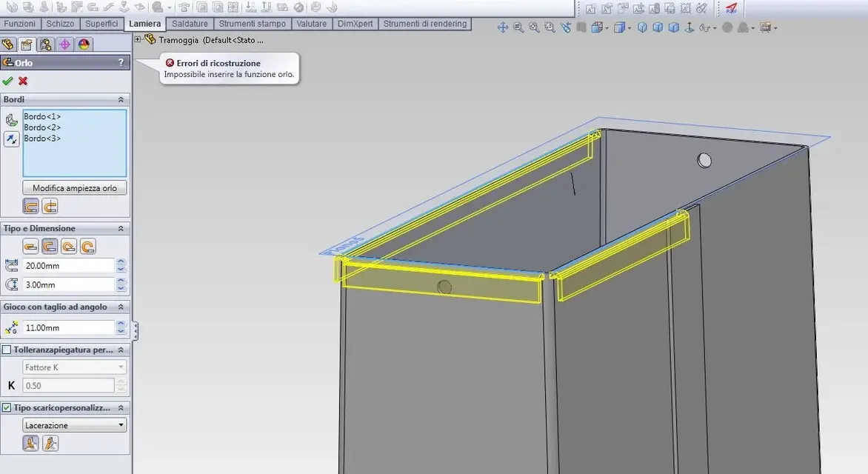868x474 pixels.
Task: Click the Tramoggia part name
Action: pos(178,40)
